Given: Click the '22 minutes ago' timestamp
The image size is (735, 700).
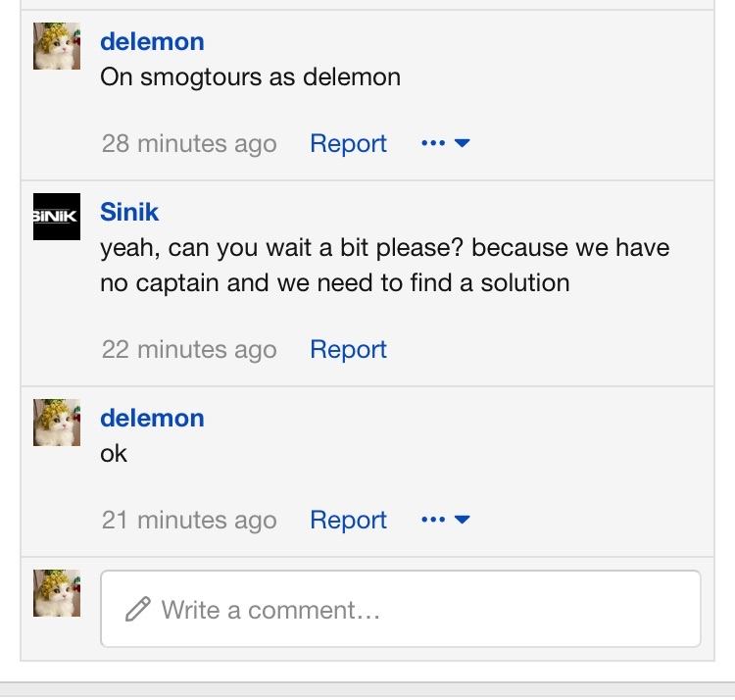Looking at the screenshot, I should (x=189, y=349).
